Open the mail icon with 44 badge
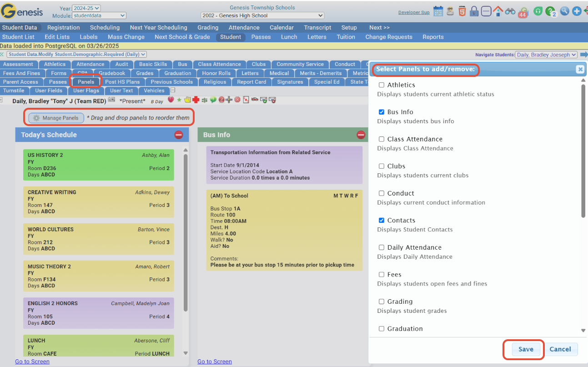Image resolution: width=588 pixels, height=367 pixels. (523, 12)
